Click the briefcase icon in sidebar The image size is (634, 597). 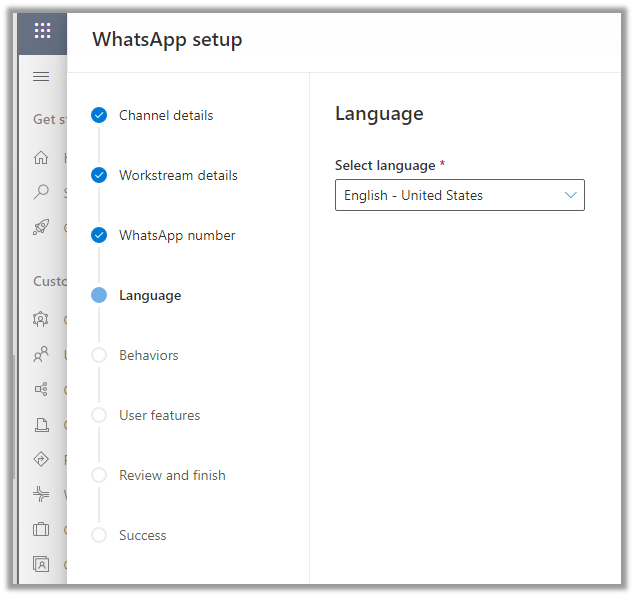tap(41, 529)
